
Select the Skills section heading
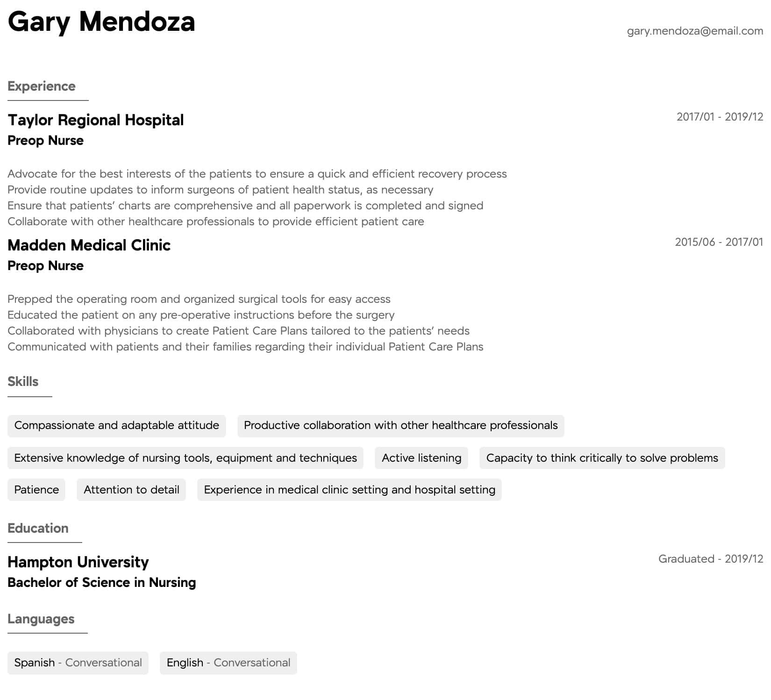pos(23,382)
